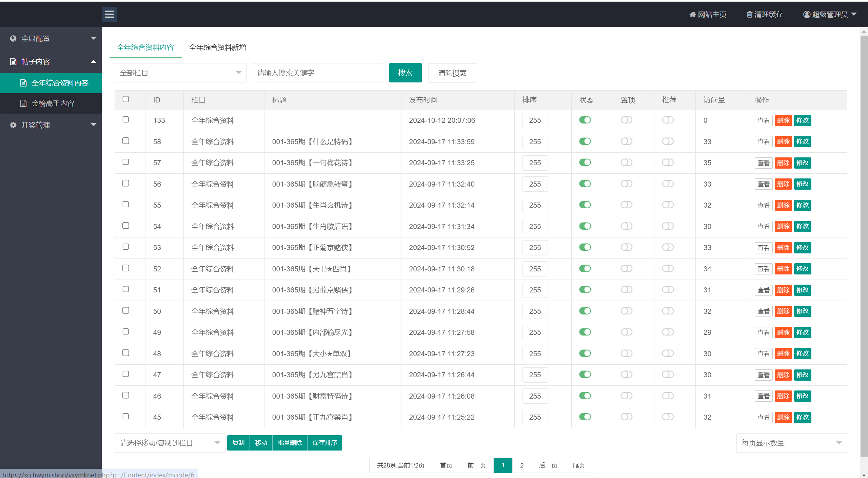Click the hamburger menu toggle icon

pyautogui.click(x=109, y=14)
